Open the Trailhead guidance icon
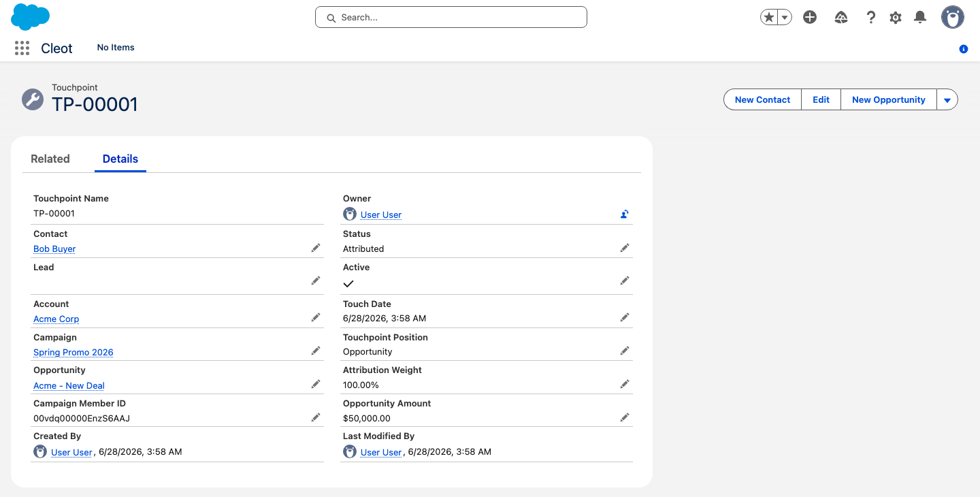The width and height of the screenshot is (980, 497). 841,18
